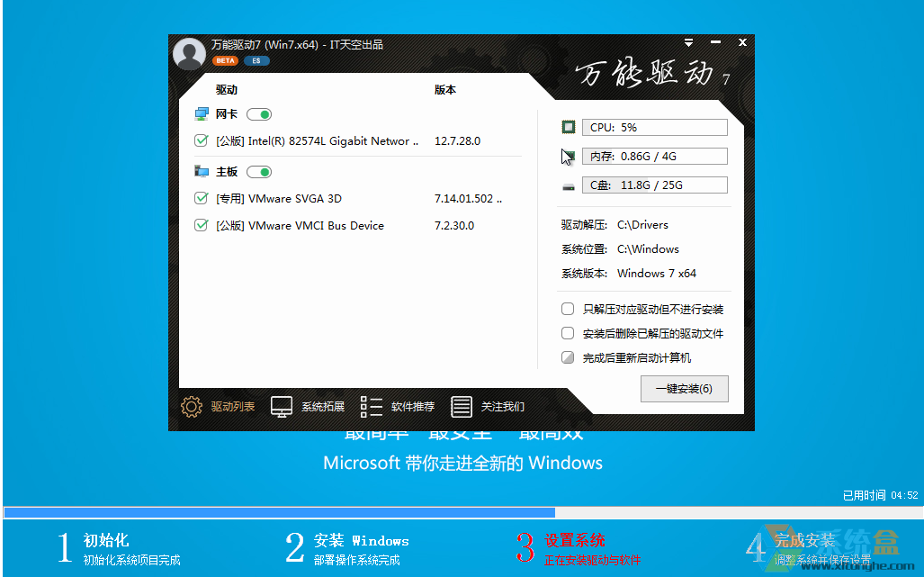This screenshot has height=577, width=924.
Task: Click the 内存 0.86G / 4G usage bar
Action: 655,157
